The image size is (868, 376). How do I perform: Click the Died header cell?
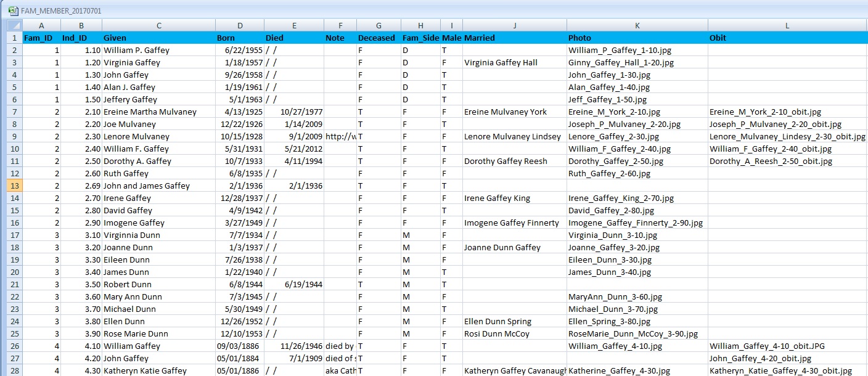pyautogui.click(x=294, y=38)
